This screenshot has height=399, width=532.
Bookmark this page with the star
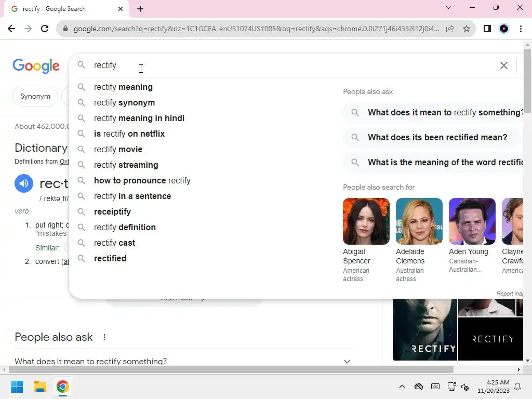point(467,29)
